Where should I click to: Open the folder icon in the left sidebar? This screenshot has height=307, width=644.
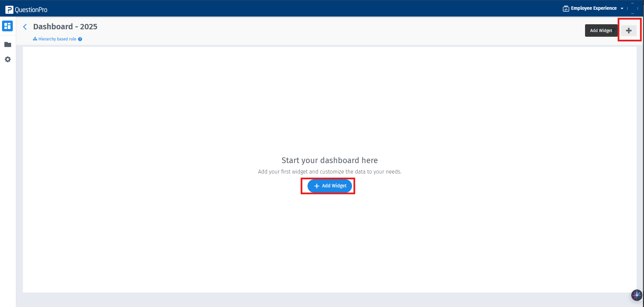(x=7, y=44)
